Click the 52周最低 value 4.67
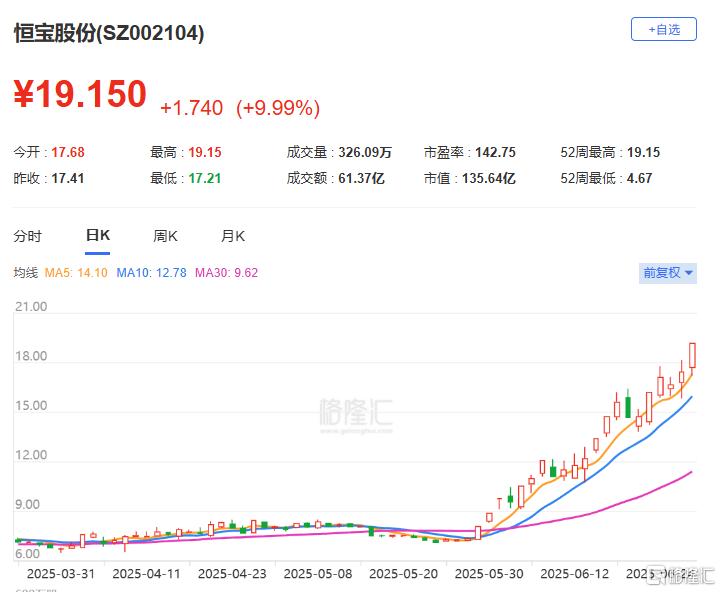Viewport: 721px width, 592px height. 640,178
